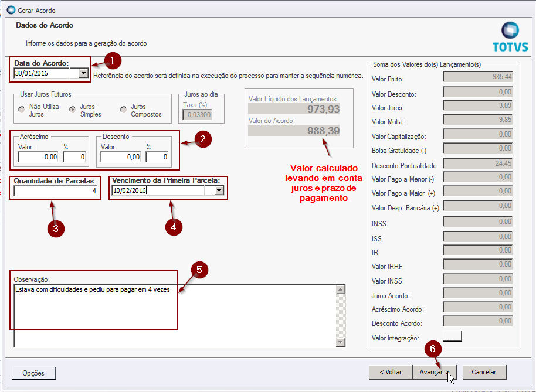Click the Quantidade de Parcelas field
Image resolution: width=536 pixels, height=392 pixels.
[56, 191]
